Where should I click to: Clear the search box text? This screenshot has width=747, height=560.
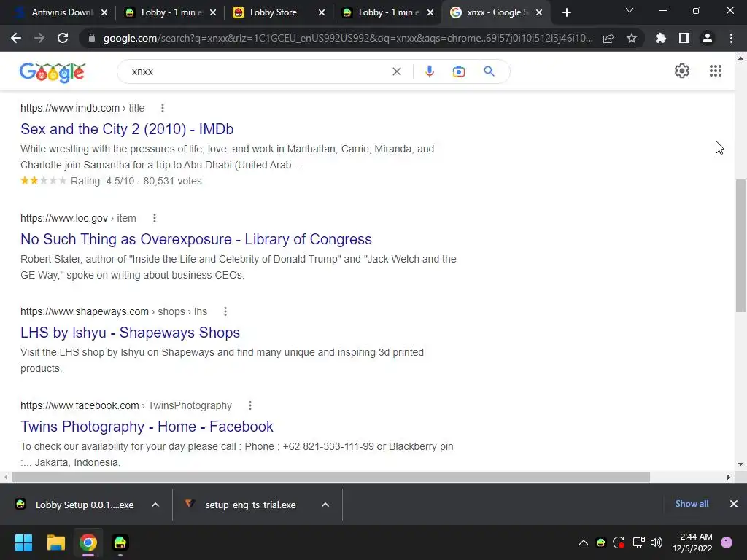tap(396, 71)
